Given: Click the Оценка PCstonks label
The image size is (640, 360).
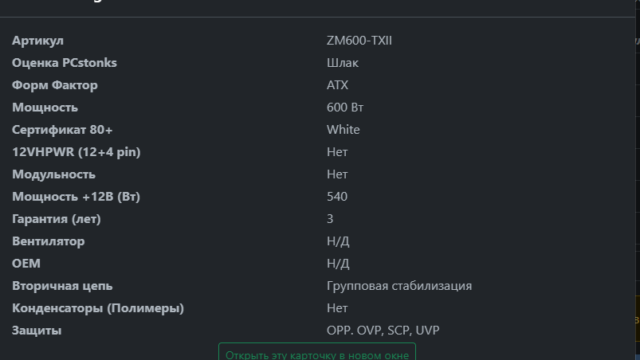Looking at the screenshot, I should tap(64, 63).
